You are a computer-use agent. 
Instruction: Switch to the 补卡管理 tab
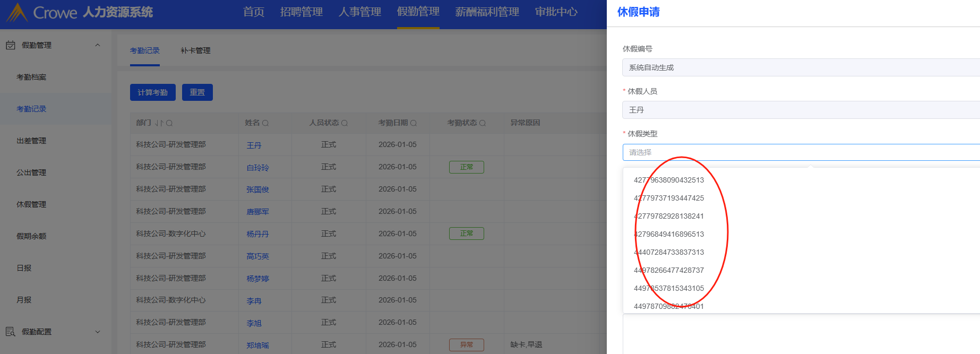[x=195, y=50]
